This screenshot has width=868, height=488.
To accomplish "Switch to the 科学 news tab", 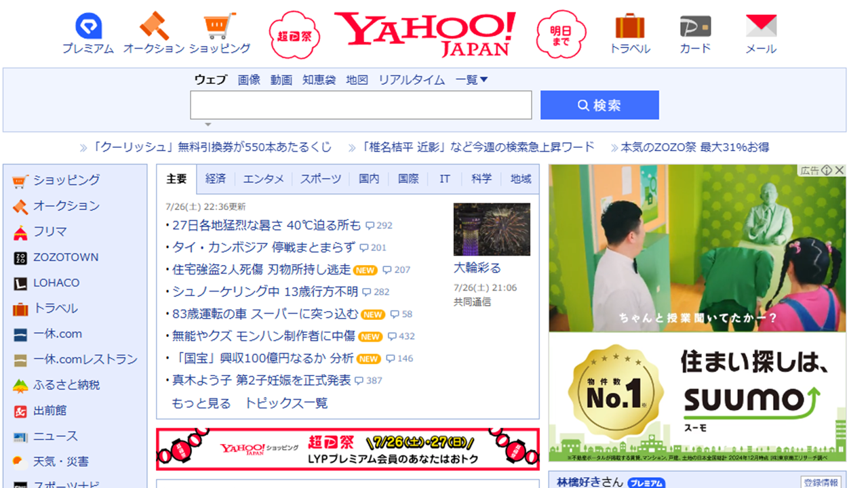I will click(481, 179).
